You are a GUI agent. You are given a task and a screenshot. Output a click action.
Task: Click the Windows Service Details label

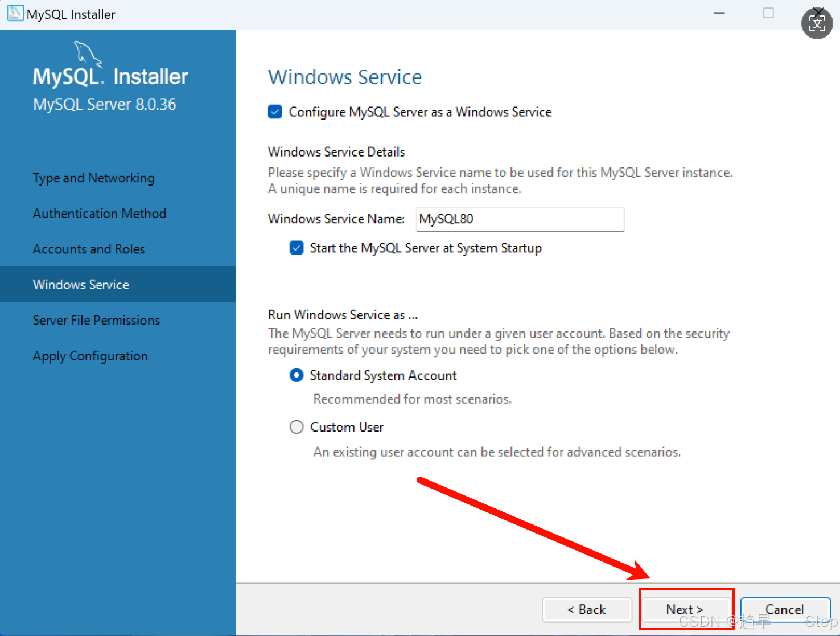(x=336, y=152)
